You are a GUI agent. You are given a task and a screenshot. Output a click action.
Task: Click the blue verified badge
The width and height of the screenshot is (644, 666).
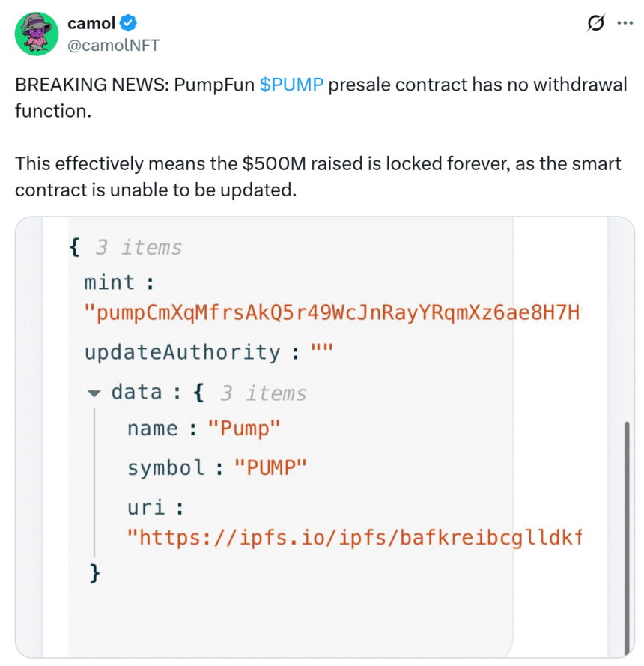pos(127,24)
